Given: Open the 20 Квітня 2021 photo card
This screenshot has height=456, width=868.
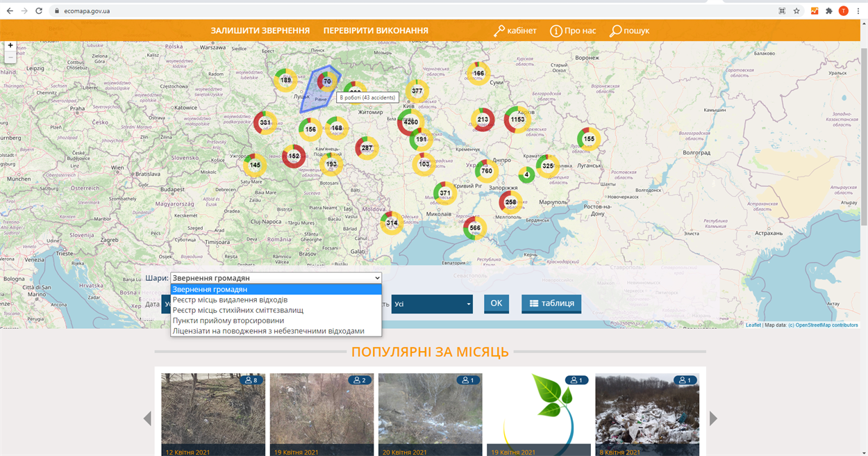Looking at the screenshot, I should pos(430,415).
